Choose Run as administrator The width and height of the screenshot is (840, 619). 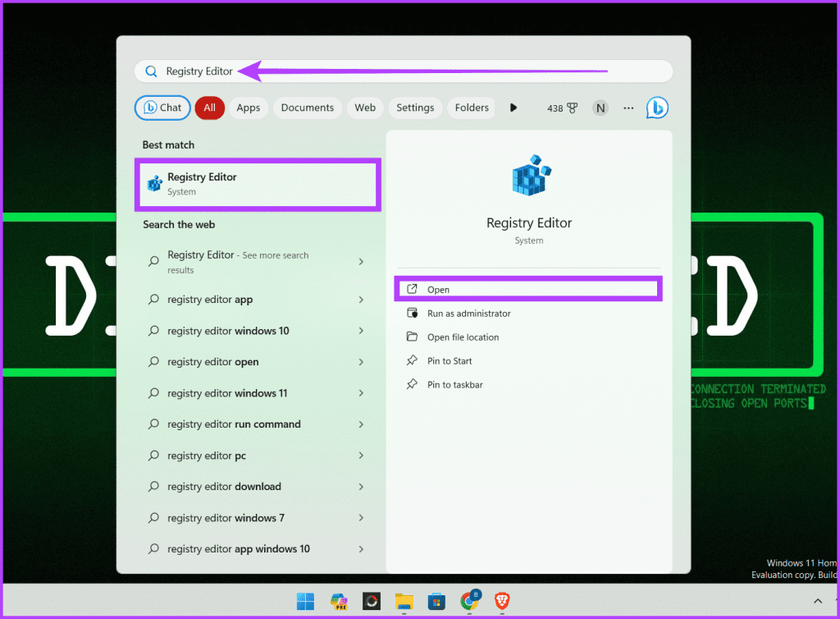coord(528,314)
